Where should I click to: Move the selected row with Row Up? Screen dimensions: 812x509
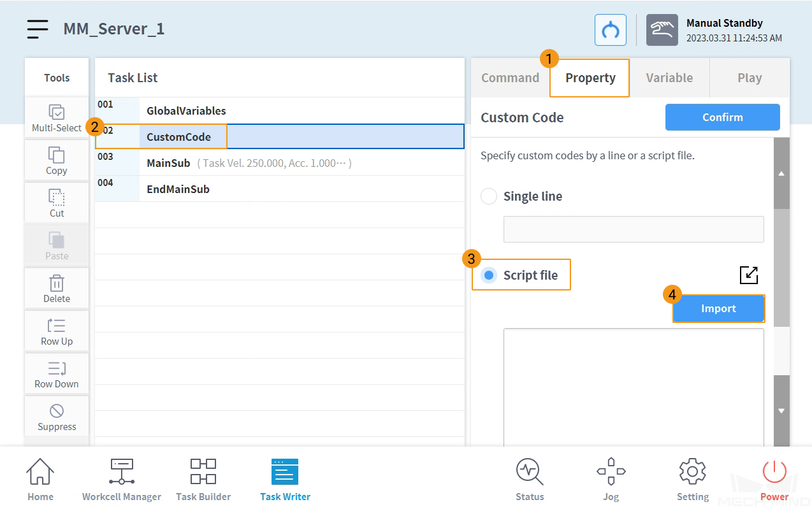(57, 326)
